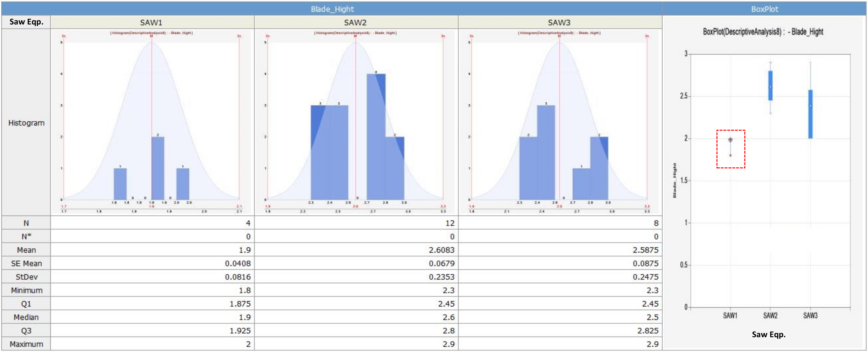Click the Median row label
This screenshot has height=352, width=868.
26,317
